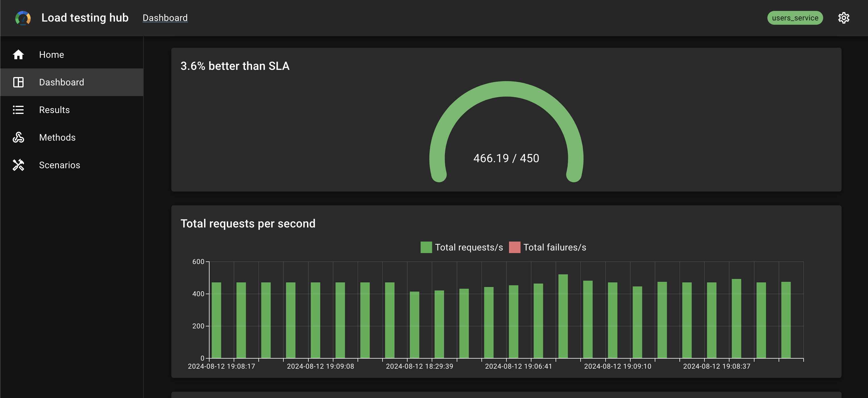Click the Load testing hub title
The height and width of the screenshot is (398, 868).
[85, 18]
